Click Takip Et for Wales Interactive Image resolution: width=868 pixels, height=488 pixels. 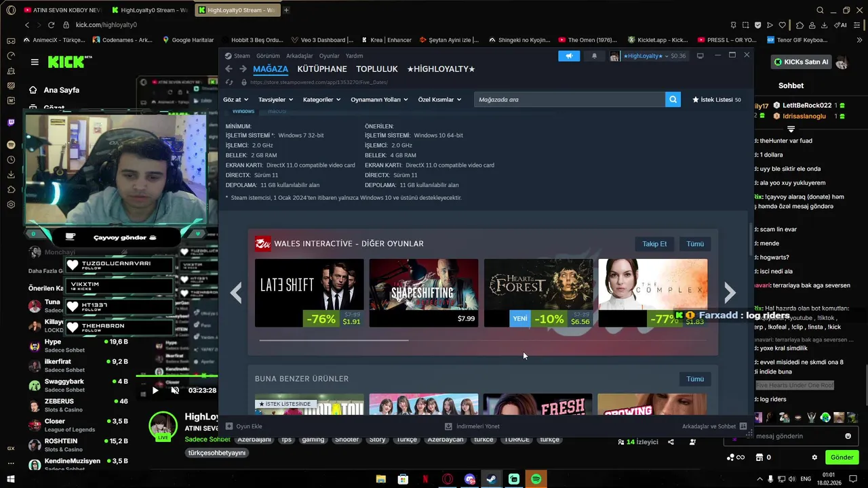coord(654,244)
